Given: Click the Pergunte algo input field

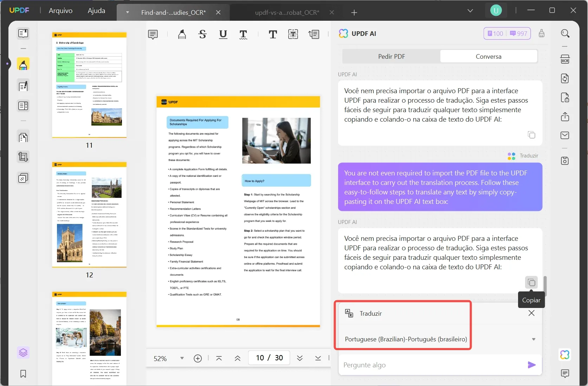Looking at the screenshot, I should point(432,365).
